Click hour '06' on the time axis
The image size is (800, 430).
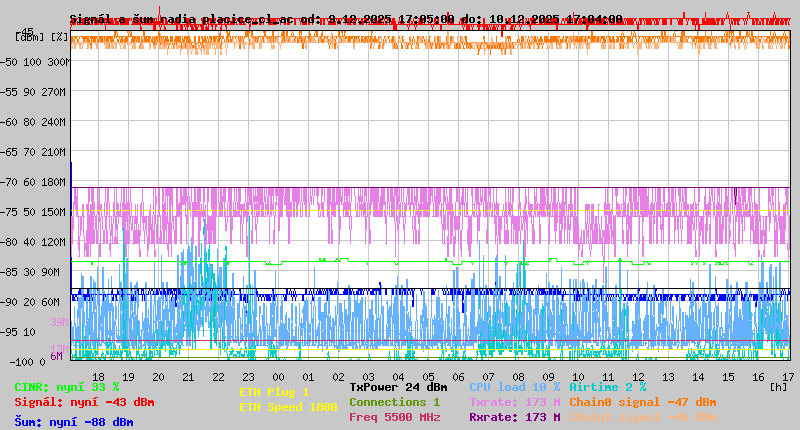click(459, 377)
